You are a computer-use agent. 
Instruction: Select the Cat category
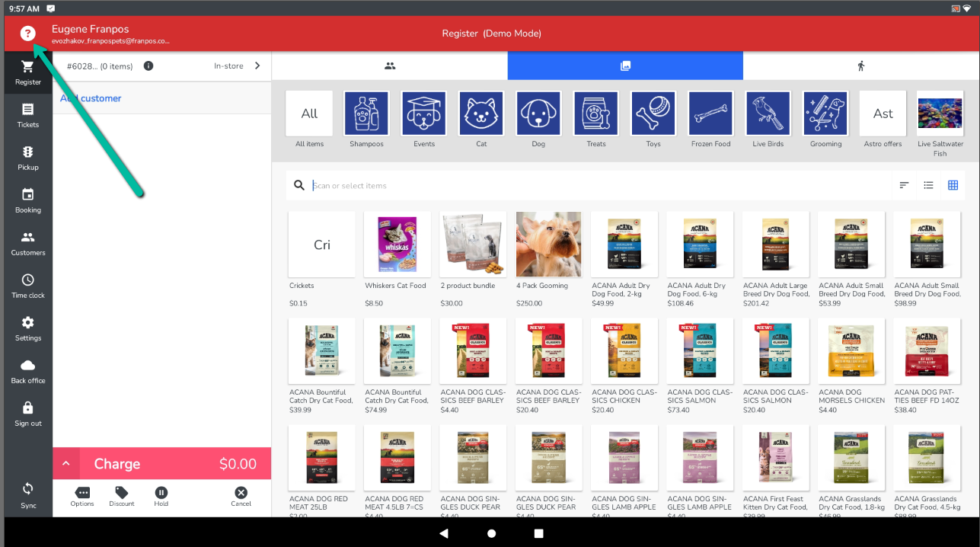(481, 119)
